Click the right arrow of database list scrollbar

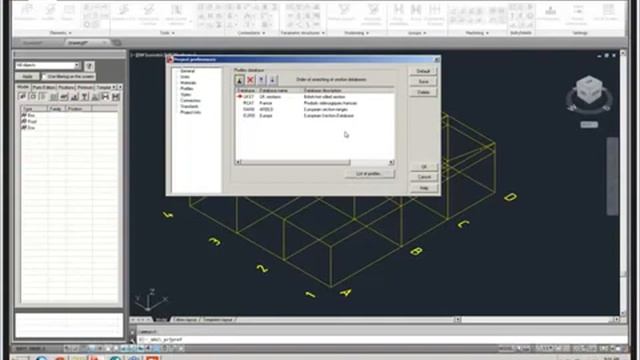(x=391, y=162)
